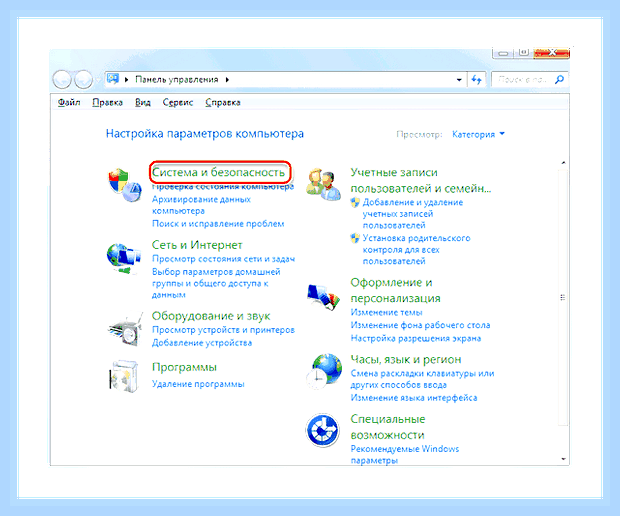The image size is (620, 516).
Task: Click the refresh arrows button
Action: point(476,79)
